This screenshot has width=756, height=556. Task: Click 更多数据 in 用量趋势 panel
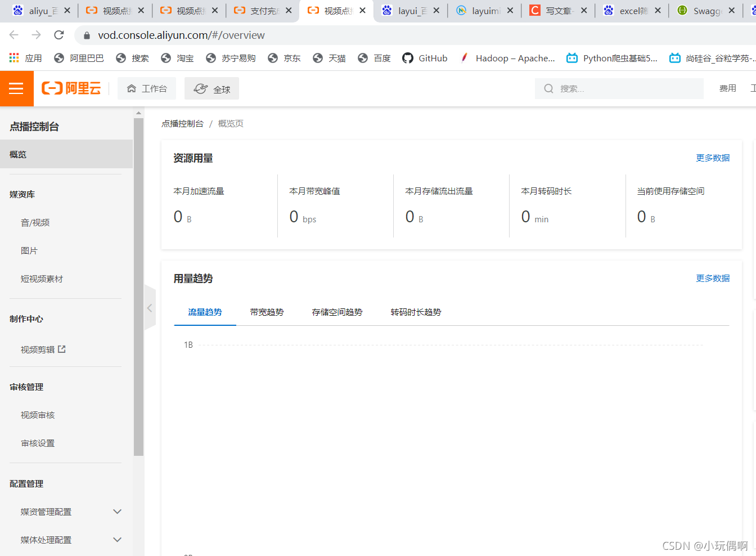(x=713, y=279)
